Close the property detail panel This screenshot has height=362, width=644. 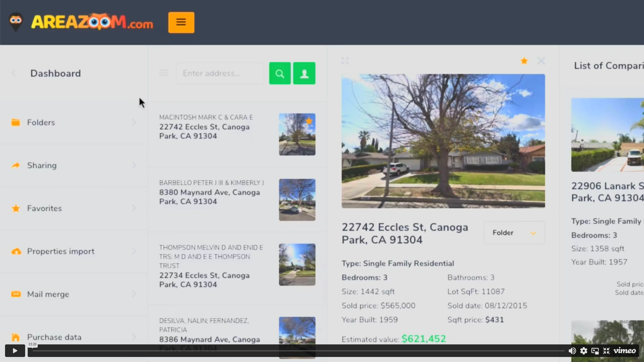(x=541, y=61)
